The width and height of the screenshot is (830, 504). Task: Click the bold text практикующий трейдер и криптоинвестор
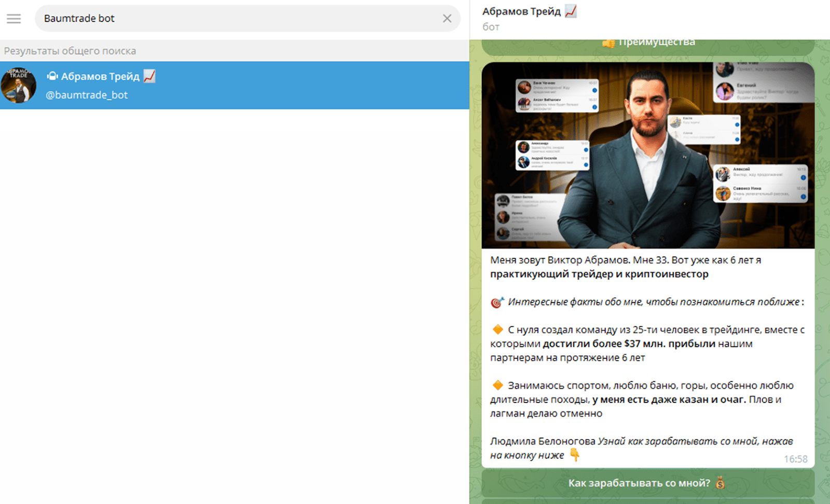(599, 274)
